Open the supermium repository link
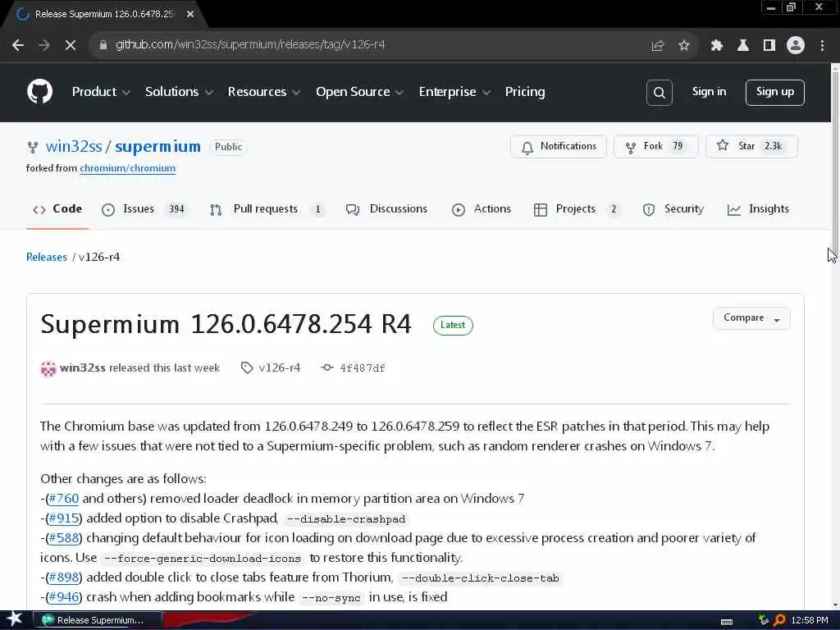Screen dimensions: 840x630 click(x=157, y=146)
